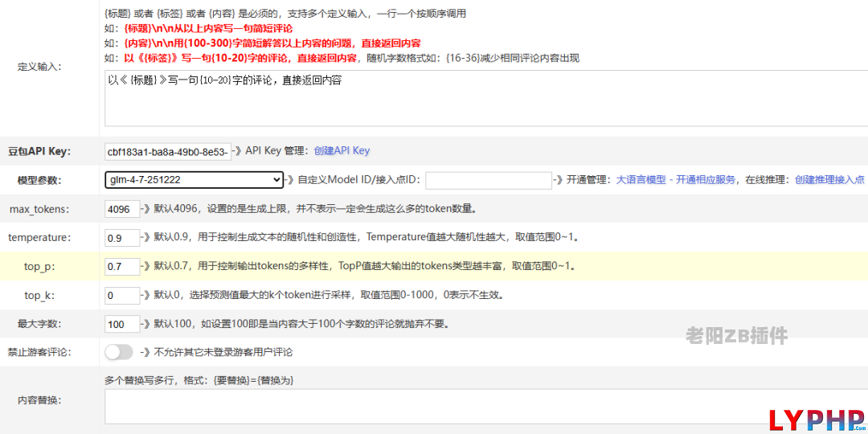
Task: Toggle the 禁止游客评论 switch
Action: pos(118,352)
